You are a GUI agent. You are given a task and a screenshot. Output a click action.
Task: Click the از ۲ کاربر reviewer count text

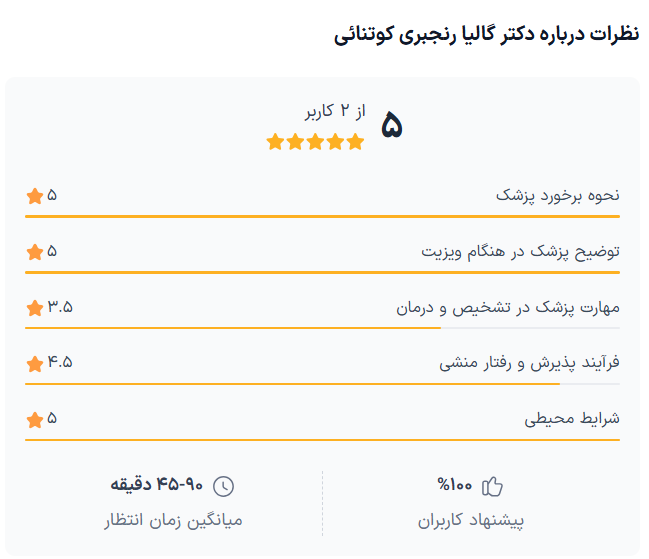tap(335, 111)
